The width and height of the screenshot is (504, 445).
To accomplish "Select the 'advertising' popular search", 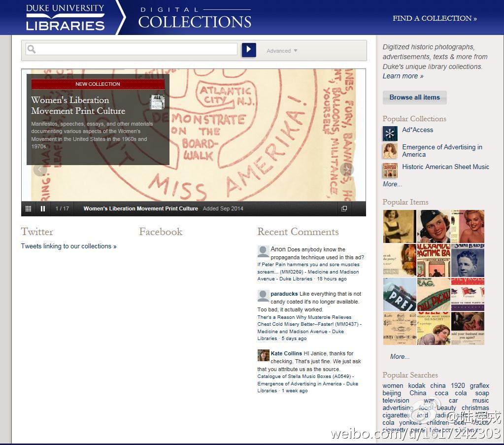I will coord(398,408).
